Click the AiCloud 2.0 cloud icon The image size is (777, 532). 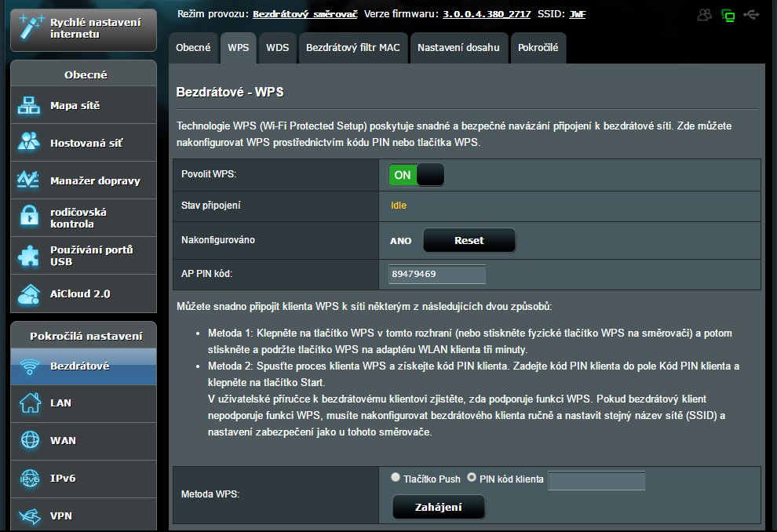[x=29, y=293]
